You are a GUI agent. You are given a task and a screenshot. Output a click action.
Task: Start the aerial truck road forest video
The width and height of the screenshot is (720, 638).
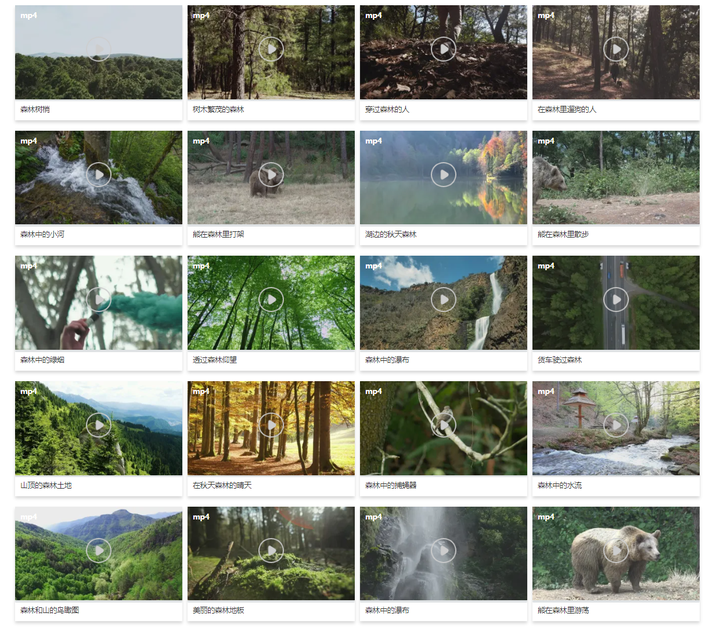point(616,299)
